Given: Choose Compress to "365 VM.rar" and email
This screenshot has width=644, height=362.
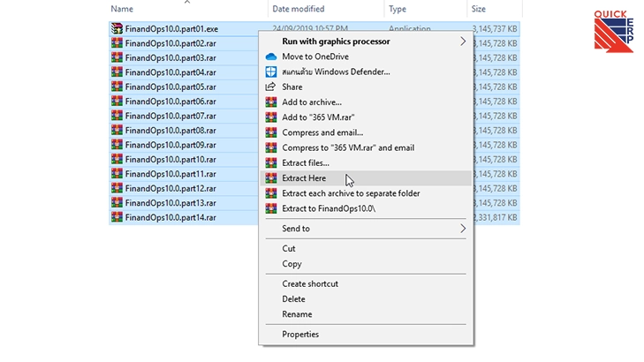Looking at the screenshot, I should click(366, 147).
